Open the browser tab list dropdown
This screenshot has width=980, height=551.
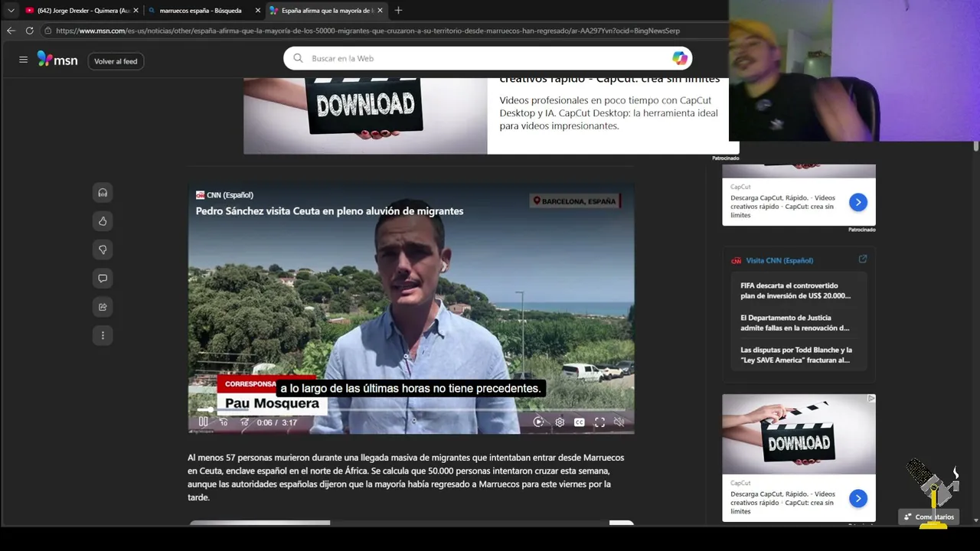point(11,11)
